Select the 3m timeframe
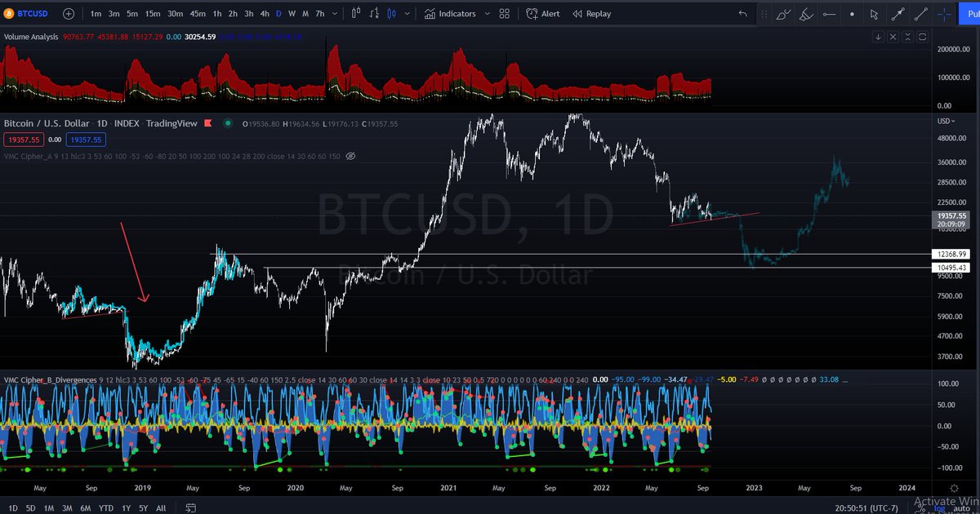980x514 pixels. click(114, 14)
